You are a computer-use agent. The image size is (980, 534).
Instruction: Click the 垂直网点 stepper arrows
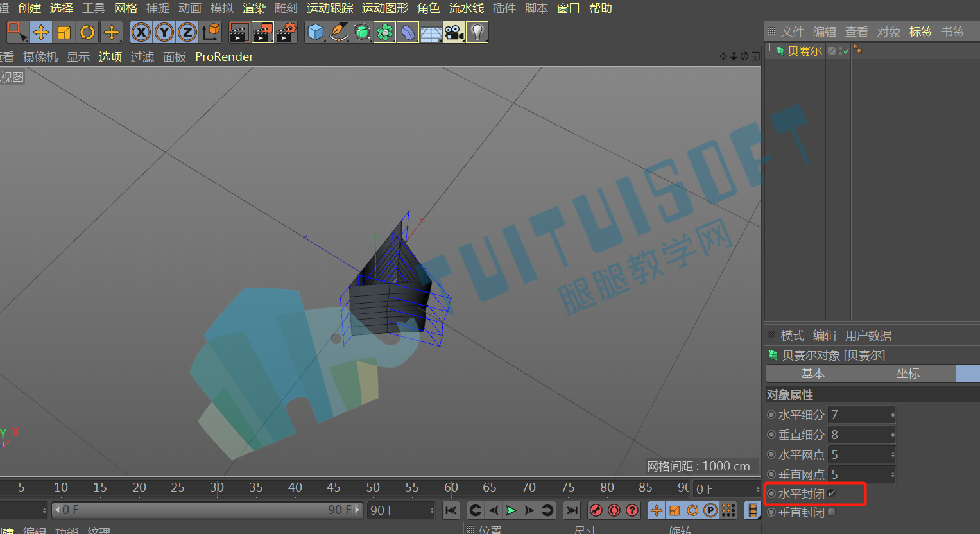point(893,475)
